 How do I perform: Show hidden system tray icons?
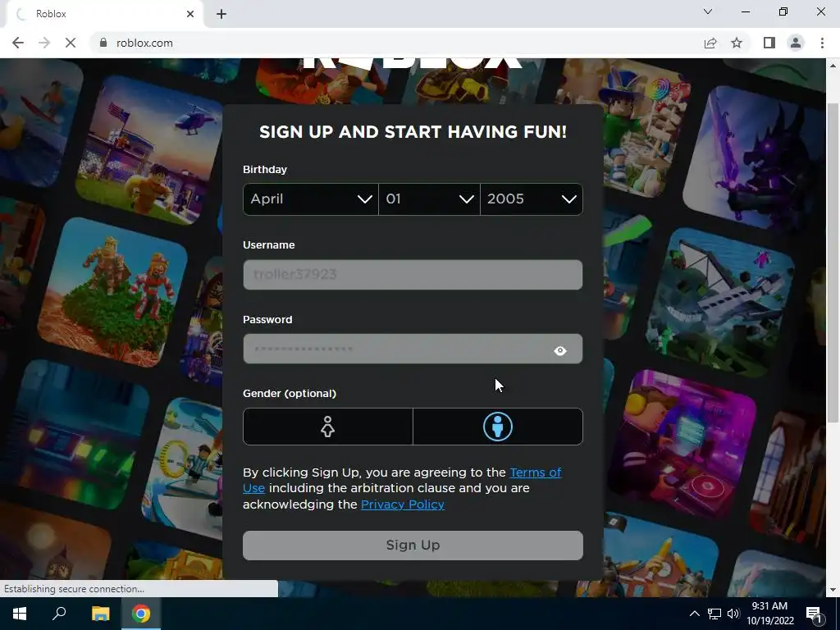pyautogui.click(x=694, y=614)
